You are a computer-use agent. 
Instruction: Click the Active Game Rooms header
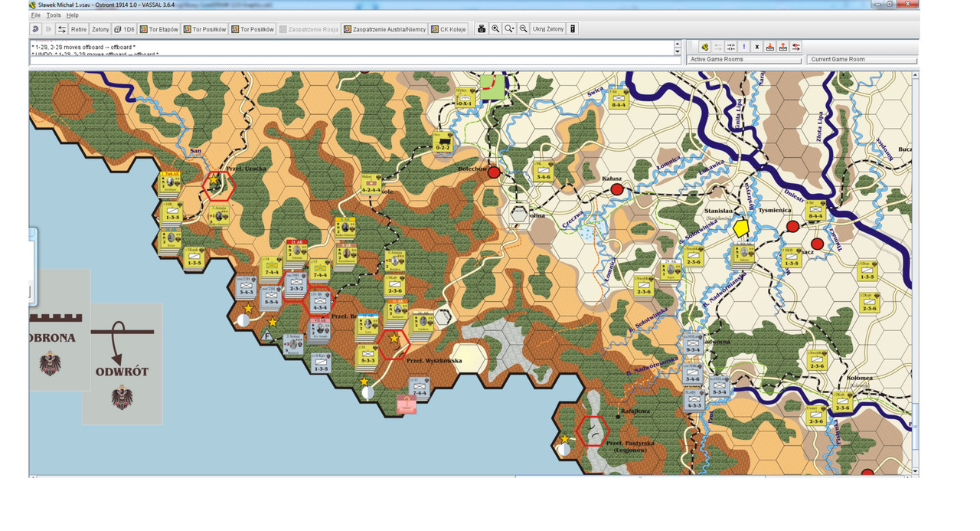coord(744,59)
